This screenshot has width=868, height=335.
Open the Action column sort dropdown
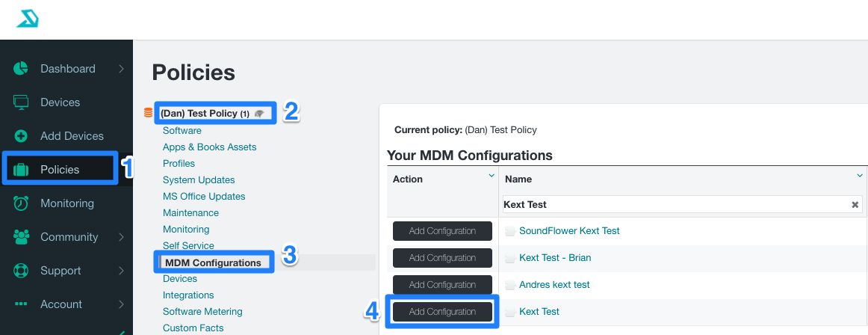coord(491,176)
